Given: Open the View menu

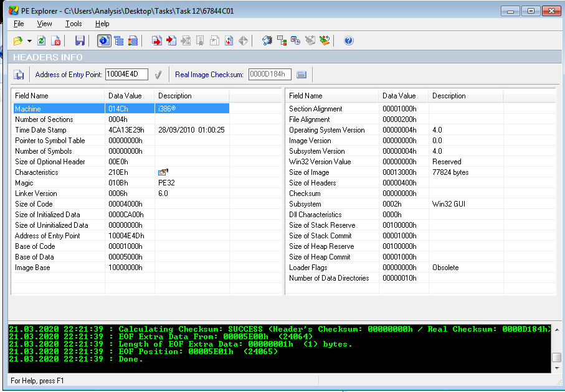Looking at the screenshot, I should (45, 24).
